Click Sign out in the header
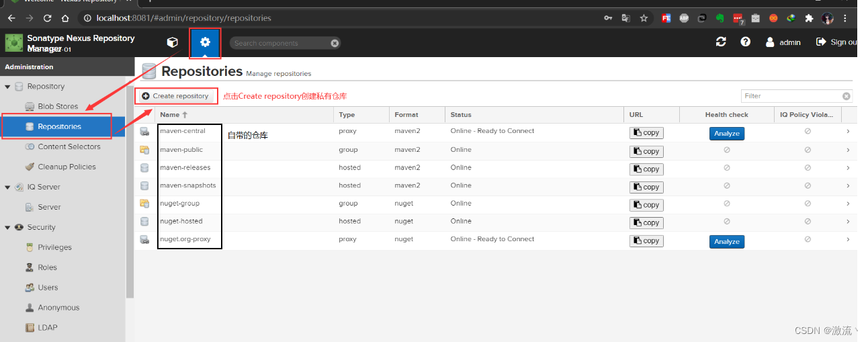This screenshot has height=342, width=868. pyautogui.click(x=836, y=42)
